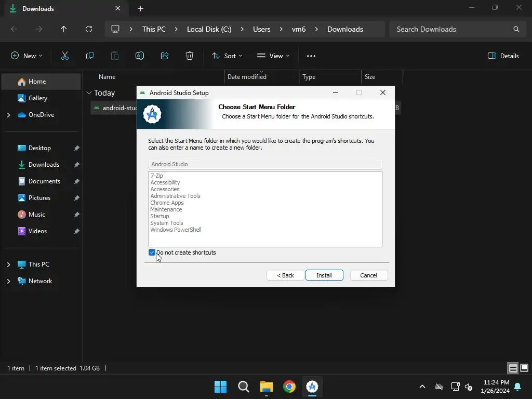
Task: Click the network display tray icon
Action: tap(455, 387)
